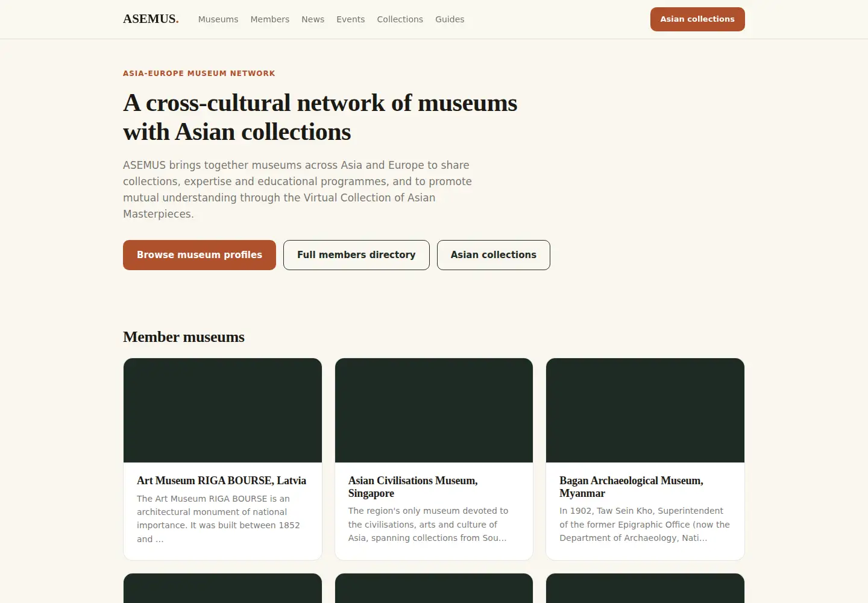Screen dimensions: 868x603
Task: Click the 'ASEMUS brings together museums' paragraph
Action: point(298,189)
